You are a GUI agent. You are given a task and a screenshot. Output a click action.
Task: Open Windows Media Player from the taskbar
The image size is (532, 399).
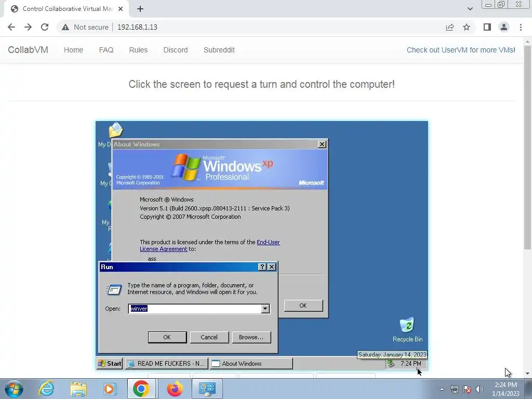pos(110,389)
